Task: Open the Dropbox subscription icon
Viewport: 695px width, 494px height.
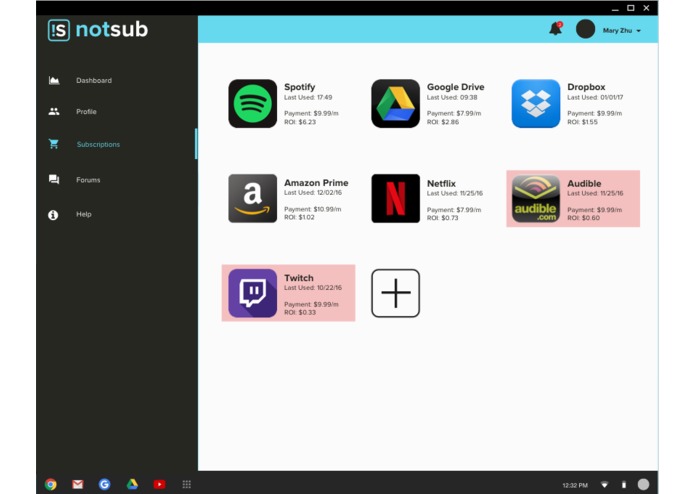Action: (x=535, y=104)
